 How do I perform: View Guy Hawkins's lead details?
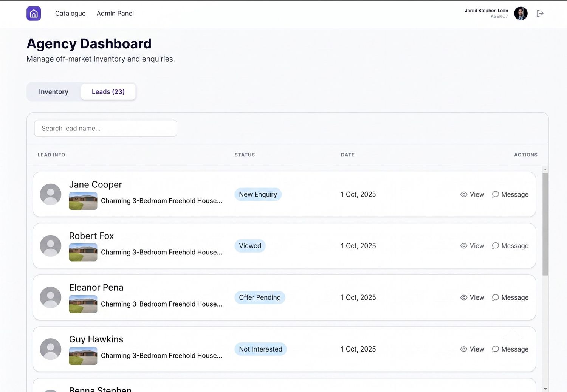472,349
